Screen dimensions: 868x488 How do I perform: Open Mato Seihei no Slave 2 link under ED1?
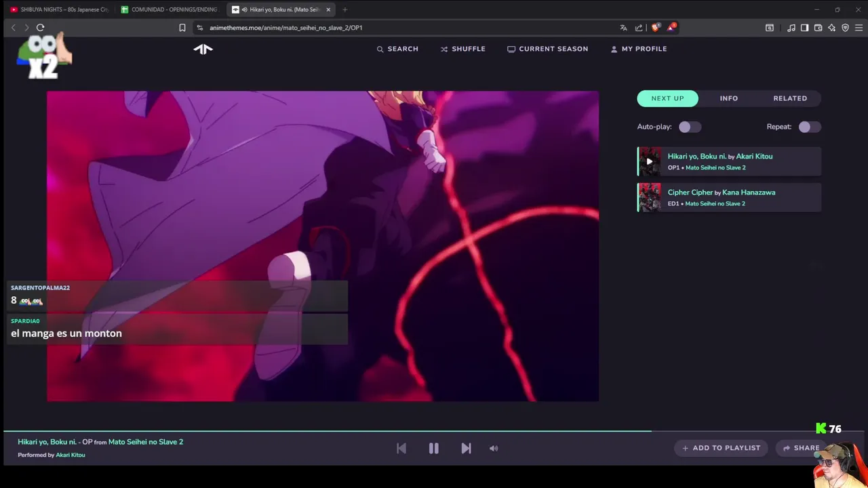pos(715,203)
